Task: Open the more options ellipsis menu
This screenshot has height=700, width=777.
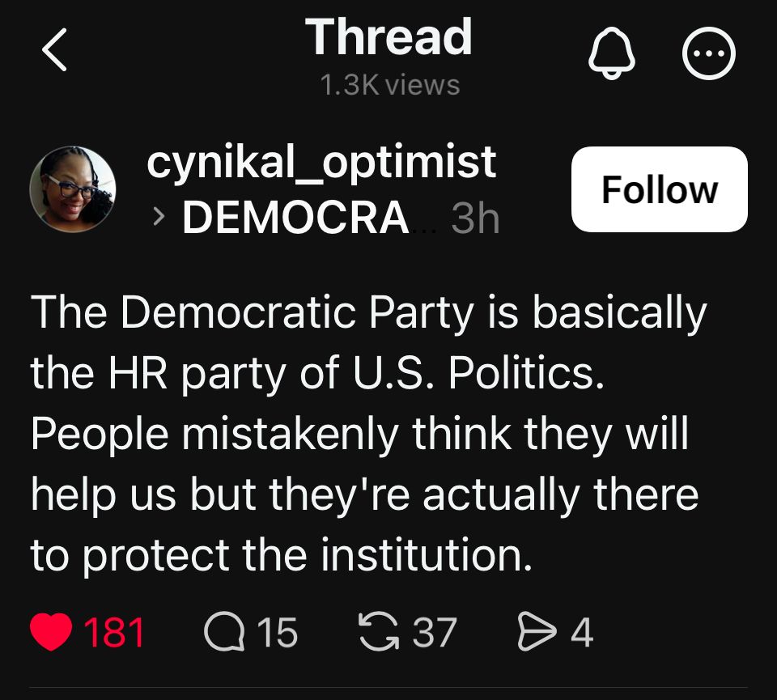Action: pos(709,53)
